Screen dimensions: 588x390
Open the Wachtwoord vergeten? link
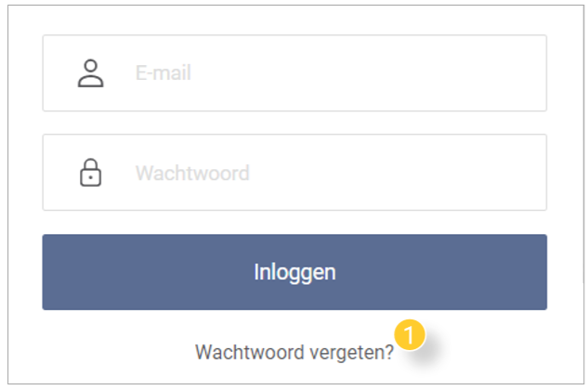click(x=294, y=353)
